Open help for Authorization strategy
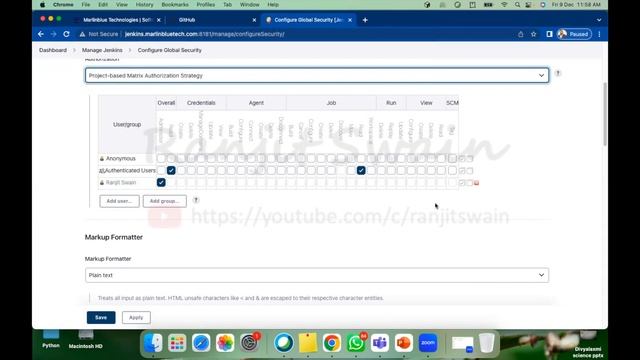The height and width of the screenshot is (360, 640). coord(558,73)
